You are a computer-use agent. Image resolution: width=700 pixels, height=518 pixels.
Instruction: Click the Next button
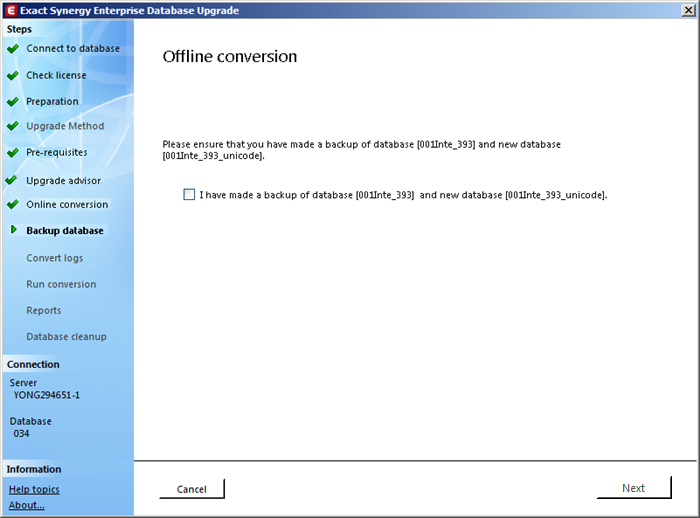point(634,488)
